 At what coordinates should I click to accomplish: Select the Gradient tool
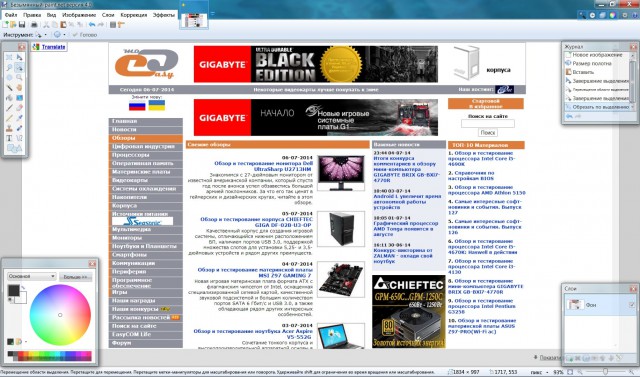[x=19, y=98]
